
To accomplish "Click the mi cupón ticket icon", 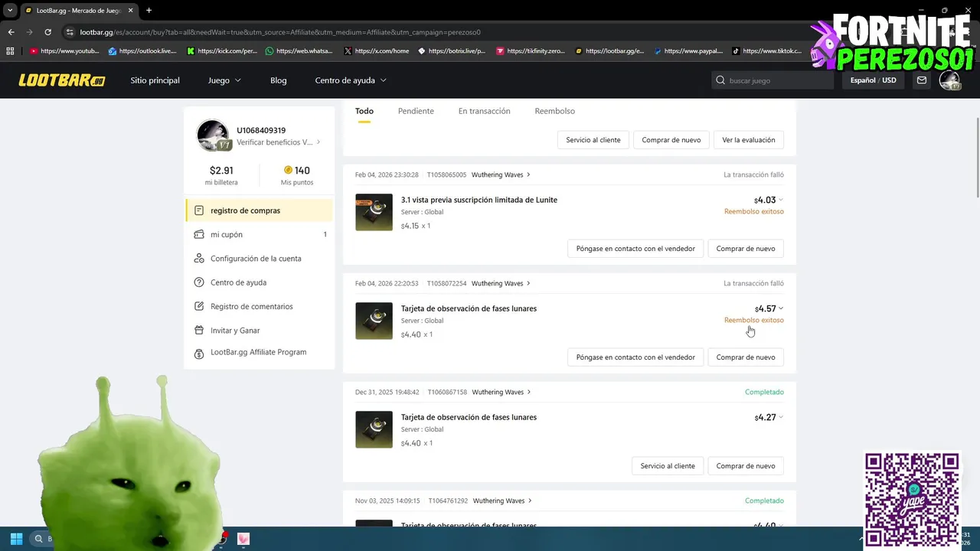I will click(x=199, y=234).
